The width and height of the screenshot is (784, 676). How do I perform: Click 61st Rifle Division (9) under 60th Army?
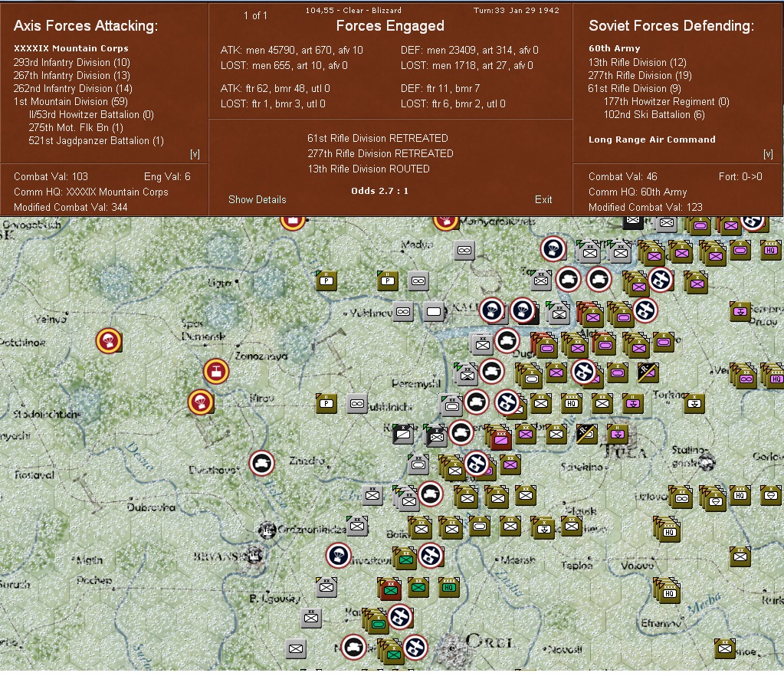[x=635, y=88]
